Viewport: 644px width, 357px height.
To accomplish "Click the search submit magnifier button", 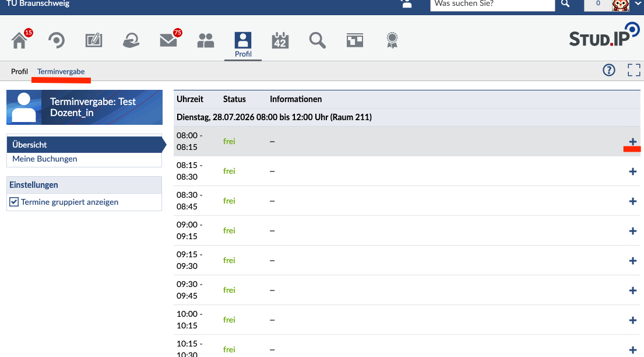I will (x=565, y=4).
